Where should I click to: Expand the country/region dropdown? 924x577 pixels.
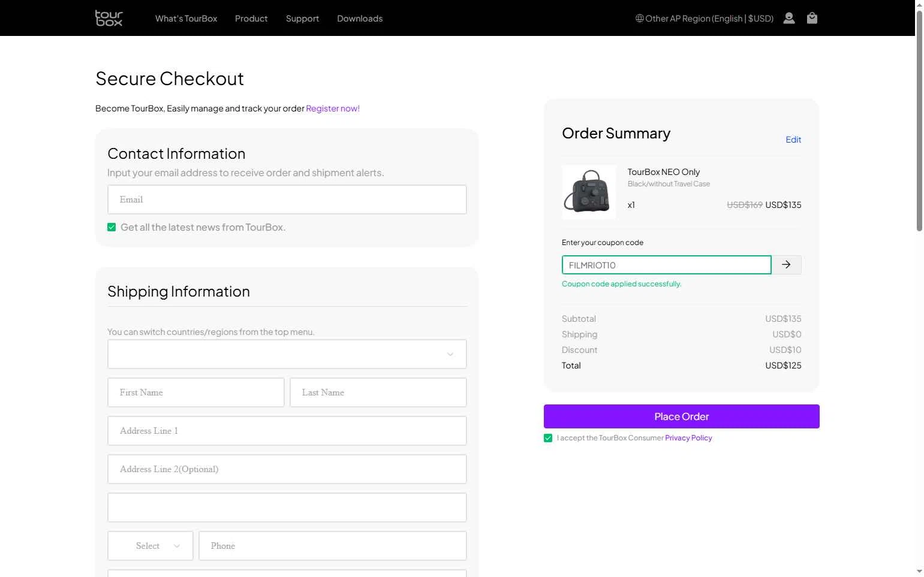287,354
